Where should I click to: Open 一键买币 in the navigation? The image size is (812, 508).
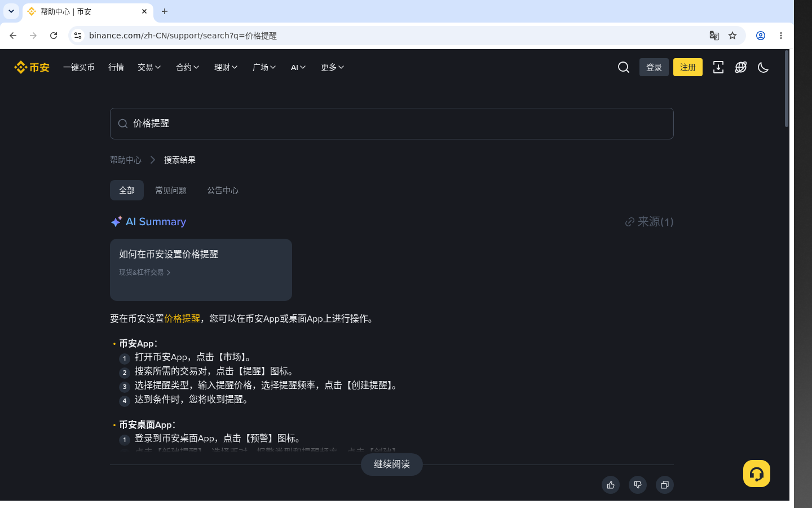pyautogui.click(x=79, y=67)
